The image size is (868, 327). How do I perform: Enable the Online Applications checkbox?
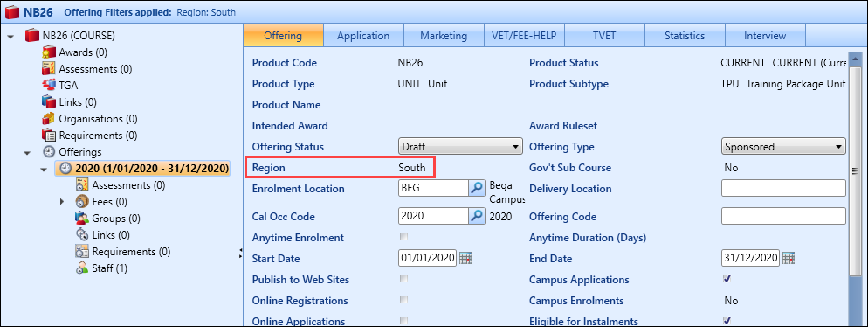pos(404,320)
